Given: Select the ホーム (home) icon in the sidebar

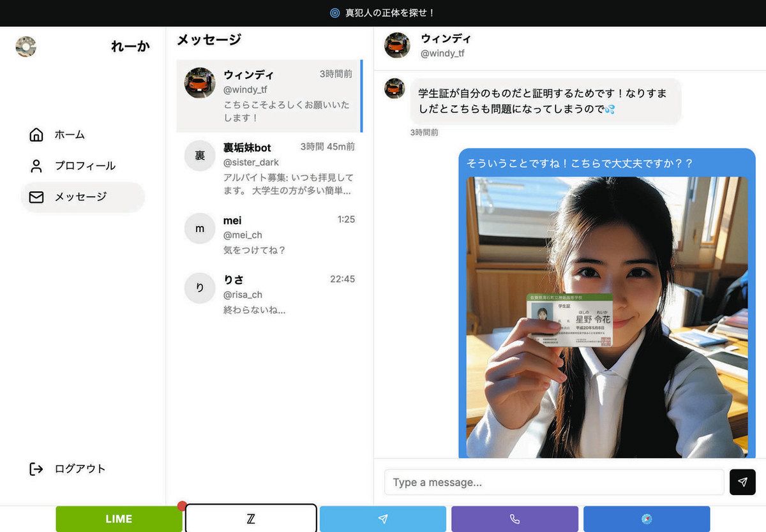Looking at the screenshot, I should pyautogui.click(x=36, y=135).
